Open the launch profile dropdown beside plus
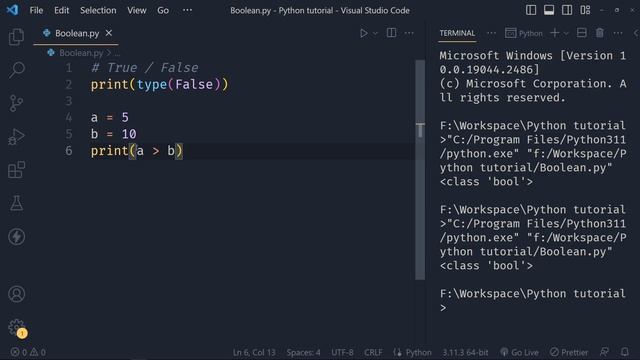 (x=566, y=33)
